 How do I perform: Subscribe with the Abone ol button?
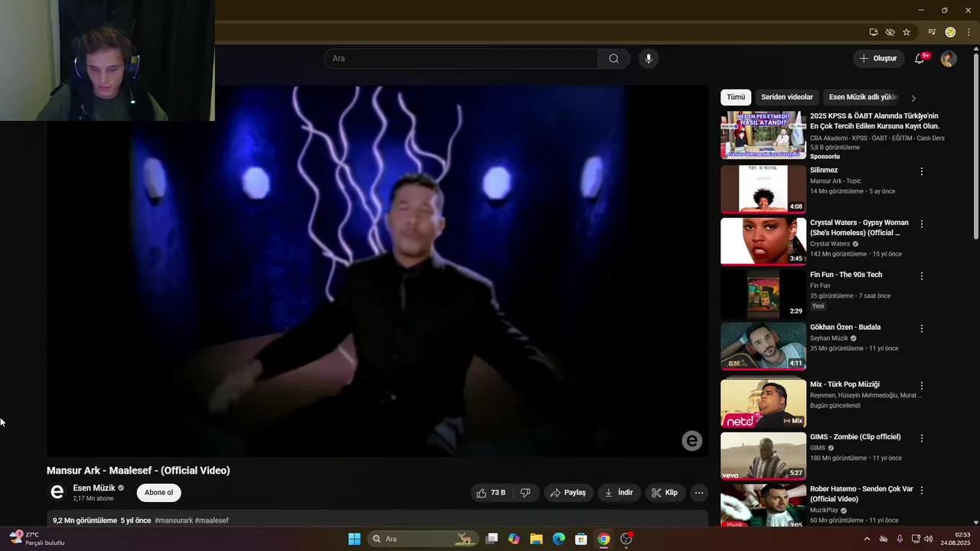pyautogui.click(x=159, y=493)
